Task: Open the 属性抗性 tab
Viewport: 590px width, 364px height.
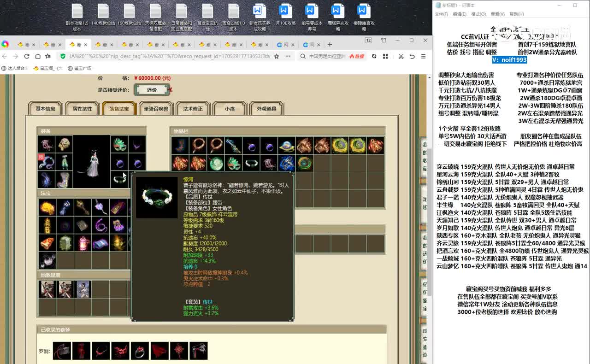Action: (82, 109)
